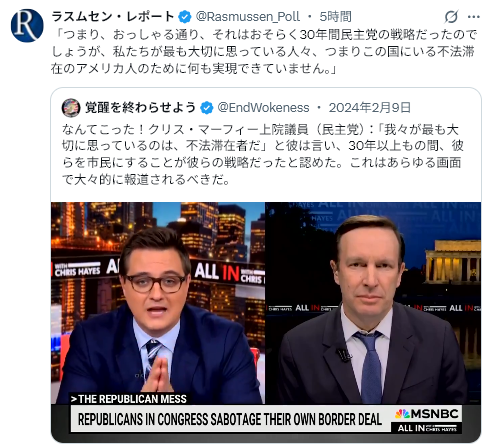This screenshot has width=493, height=447.
Task: Click the main post text body
Action: click(264, 51)
